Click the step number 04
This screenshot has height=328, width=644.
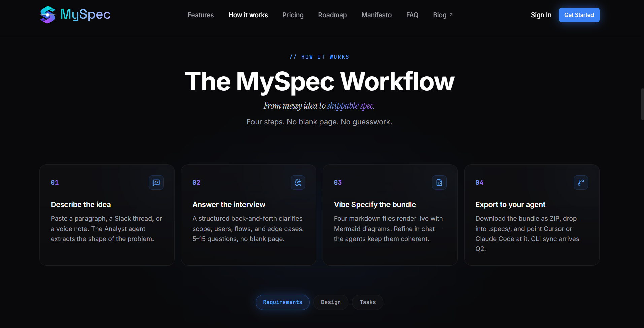(479, 182)
